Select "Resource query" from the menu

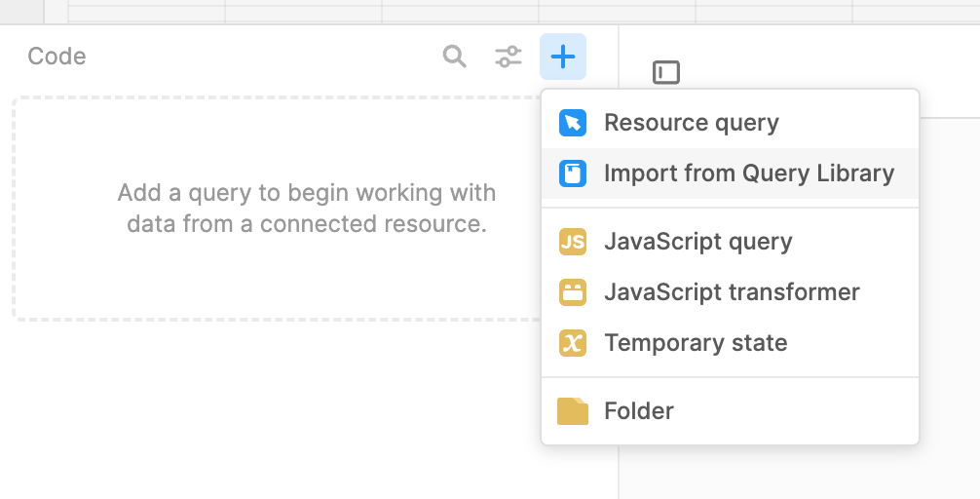[691, 123]
